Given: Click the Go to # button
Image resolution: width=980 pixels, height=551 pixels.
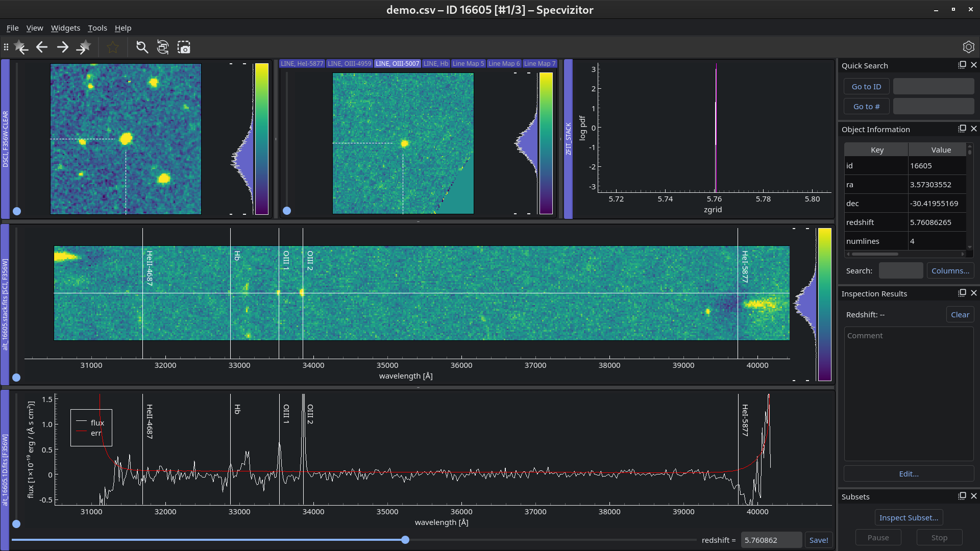Looking at the screenshot, I should 866,107.
